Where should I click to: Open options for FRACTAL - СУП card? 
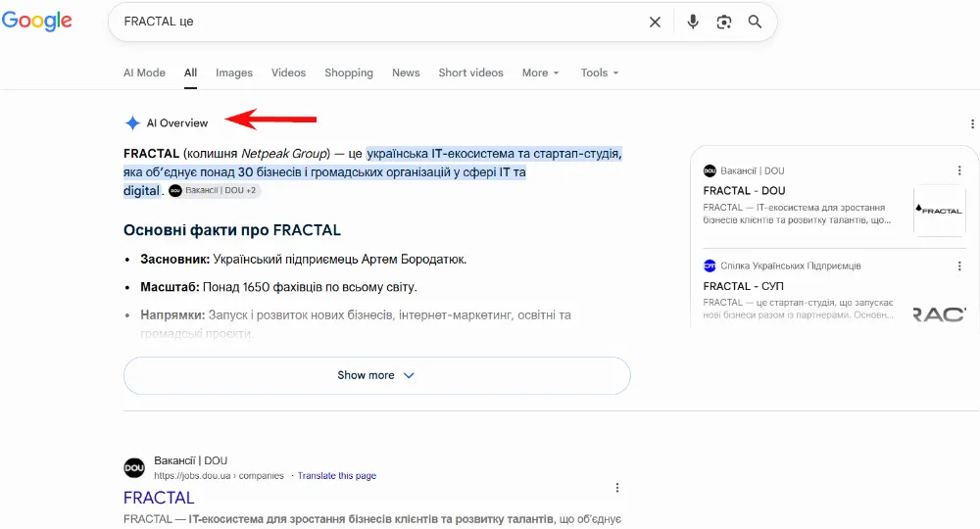(x=959, y=266)
